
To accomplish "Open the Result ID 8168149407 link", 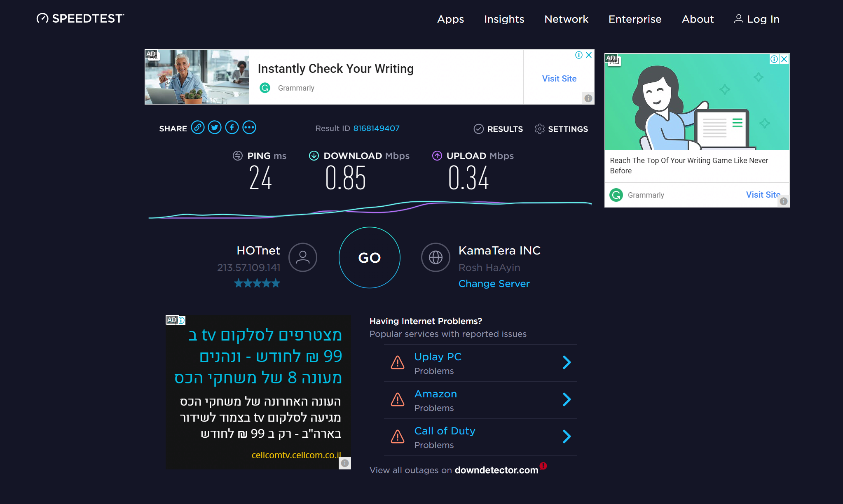I will pyautogui.click(x=377, y=128).
